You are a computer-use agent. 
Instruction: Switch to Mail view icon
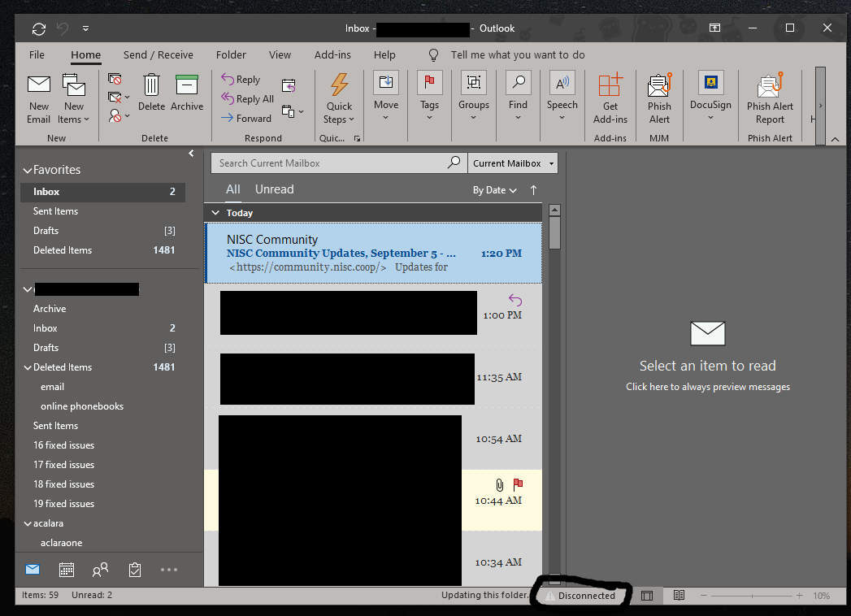point(33,570)
